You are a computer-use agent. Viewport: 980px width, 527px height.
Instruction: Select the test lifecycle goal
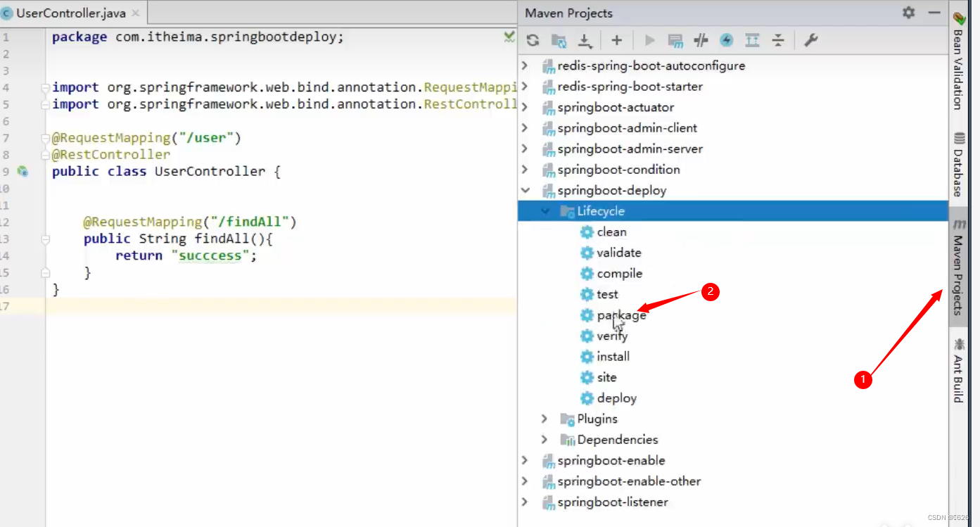click(608, 294)
